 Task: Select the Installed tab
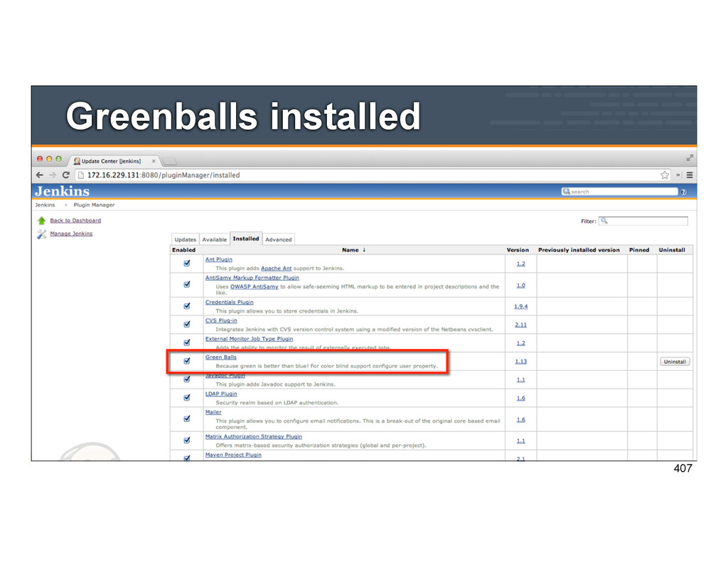(x=245, y=239)
